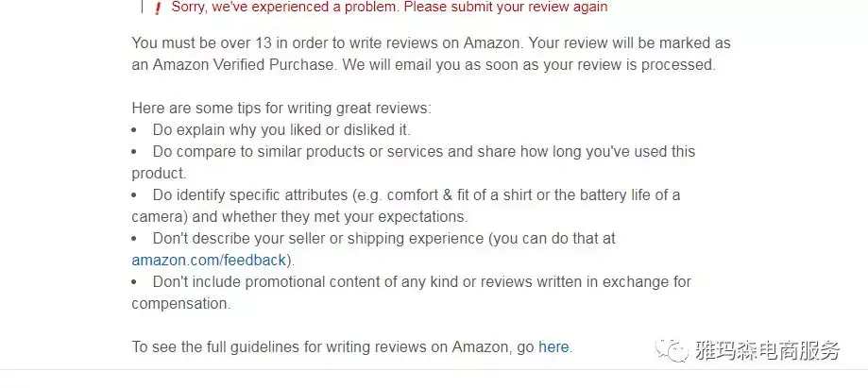Click the 'Sorry, we've experienced a problem' message

tap(389, 8)
